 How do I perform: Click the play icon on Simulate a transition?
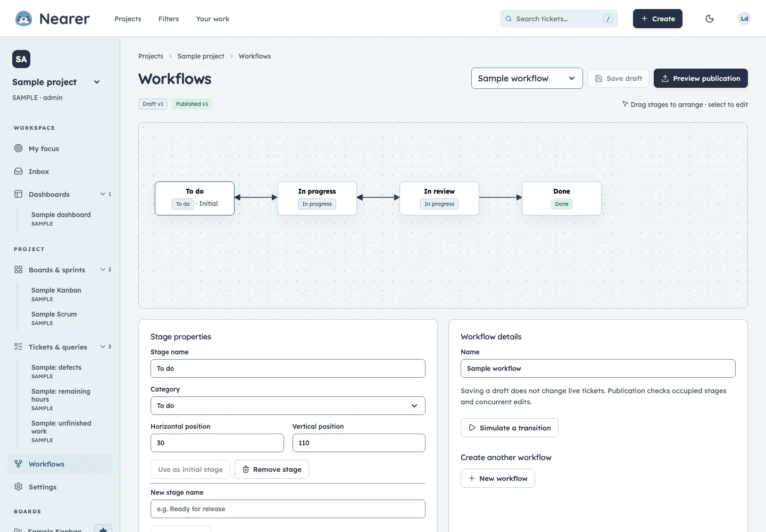coord(472,428)
